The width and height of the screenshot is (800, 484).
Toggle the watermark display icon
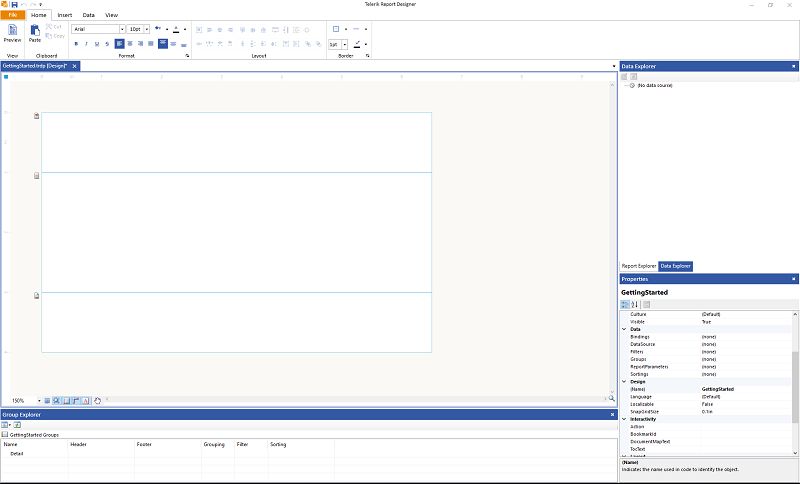[x=86, y=401]
